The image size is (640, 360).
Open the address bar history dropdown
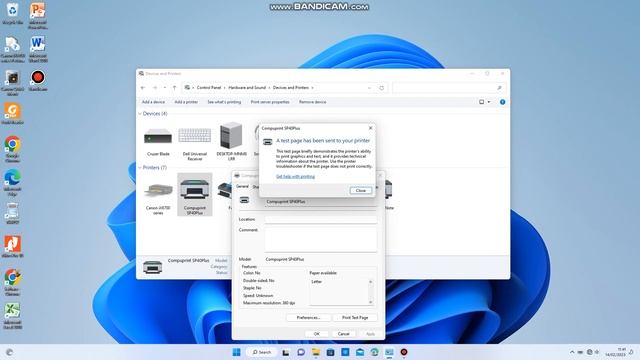[369, 88]
